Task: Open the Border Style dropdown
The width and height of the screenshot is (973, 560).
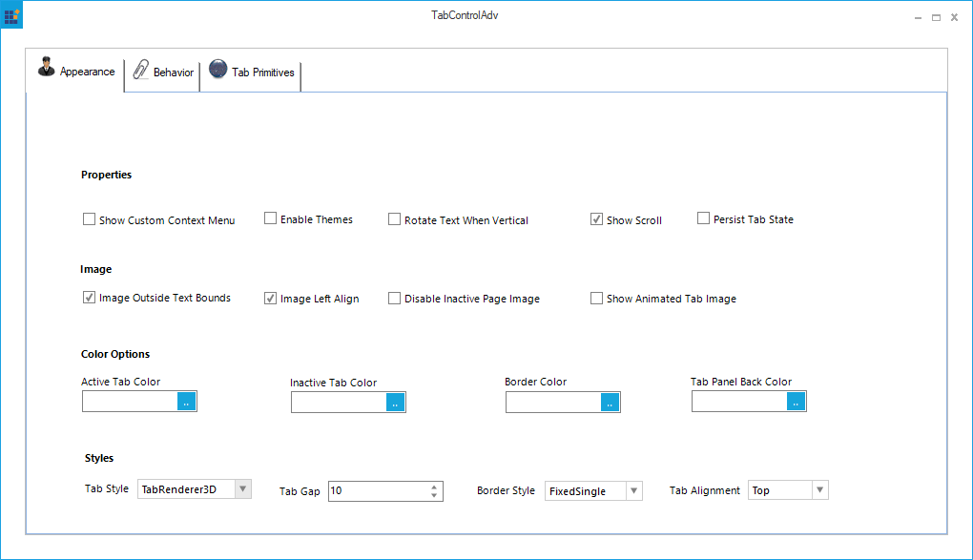Action: point(632,490)
